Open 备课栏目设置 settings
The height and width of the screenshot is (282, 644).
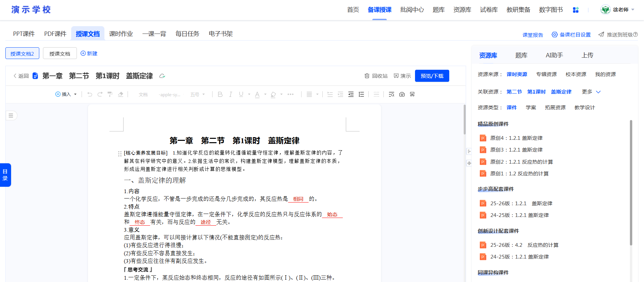(571, 35)
